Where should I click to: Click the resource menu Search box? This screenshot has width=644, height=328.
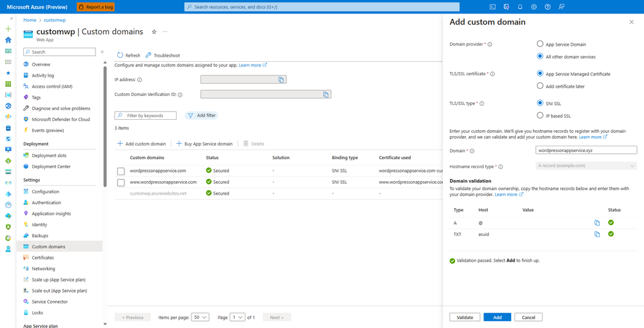pos(59,52)
